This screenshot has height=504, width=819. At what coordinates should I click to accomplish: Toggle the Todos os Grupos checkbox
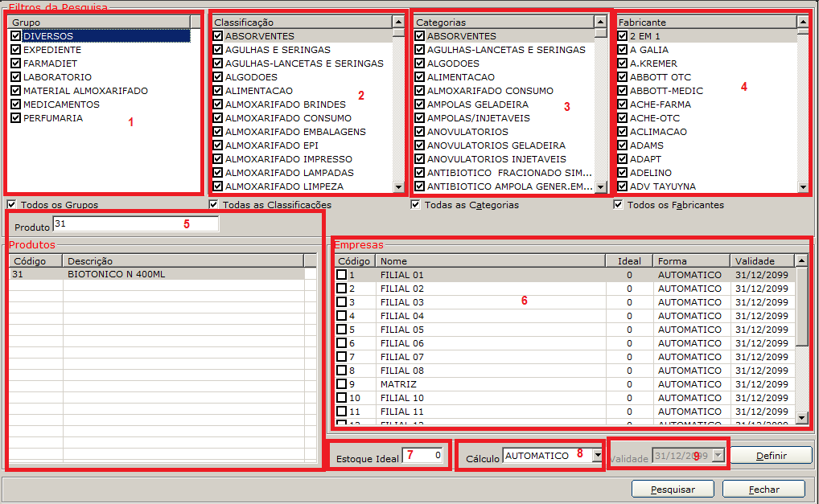coord(11,204)
